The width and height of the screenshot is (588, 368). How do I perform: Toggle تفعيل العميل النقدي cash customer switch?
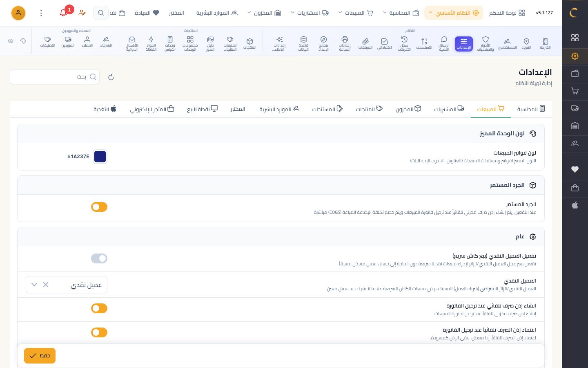pos(99,258)
